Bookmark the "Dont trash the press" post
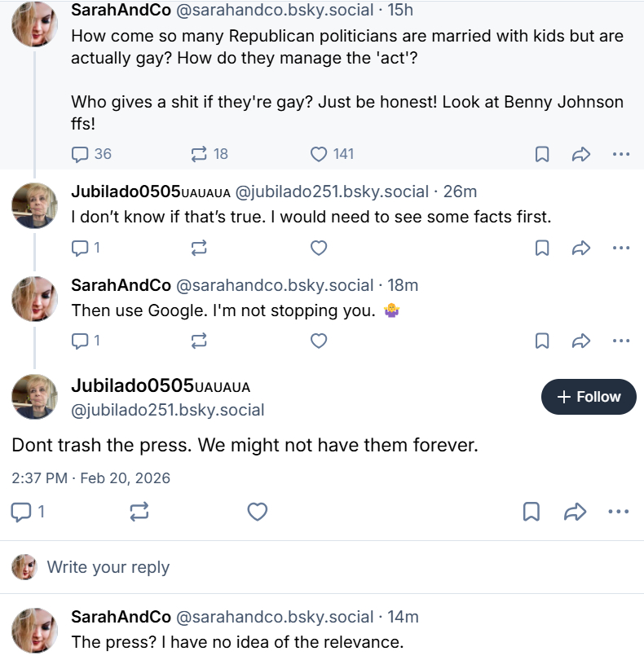644x660 pixels. click(531, 512)
